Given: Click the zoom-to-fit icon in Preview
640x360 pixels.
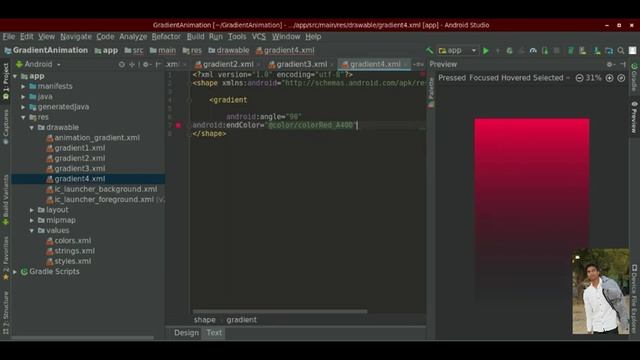Looking at the screenshot, I should pyautogui.click(x=621, y=78).
